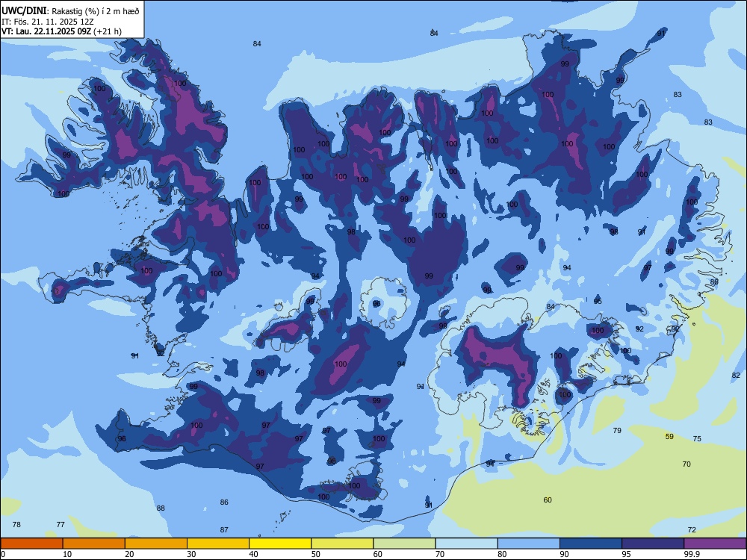Select the bright yellow 40–50 legend swatch
Image resolution: width=747 pixels, height=560 pixels.
click(280, 544)
